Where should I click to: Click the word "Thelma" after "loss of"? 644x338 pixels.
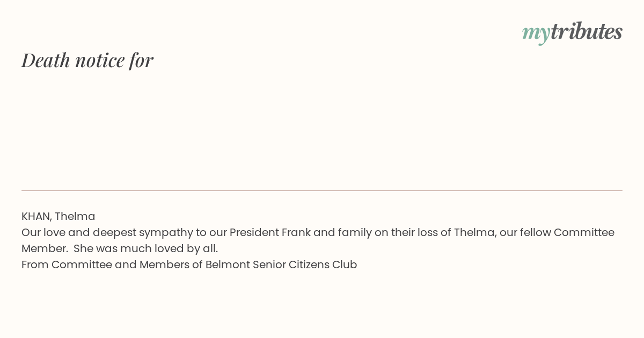(474, 232)
